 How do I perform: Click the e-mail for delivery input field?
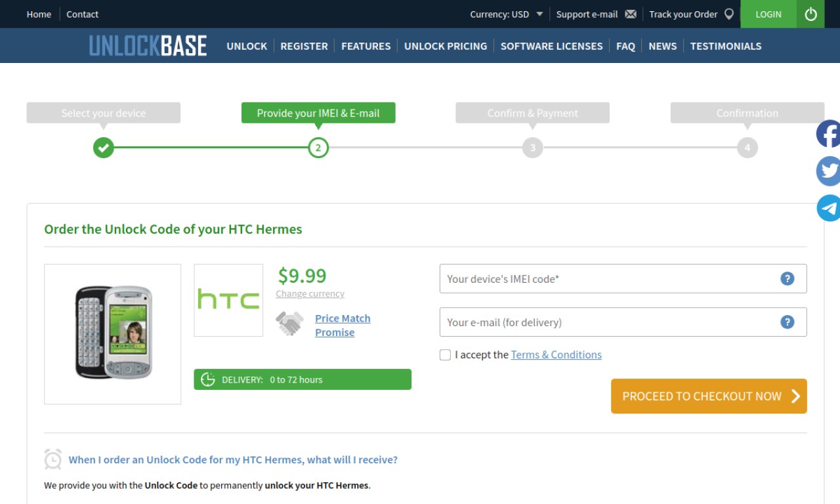click(623, 322)
